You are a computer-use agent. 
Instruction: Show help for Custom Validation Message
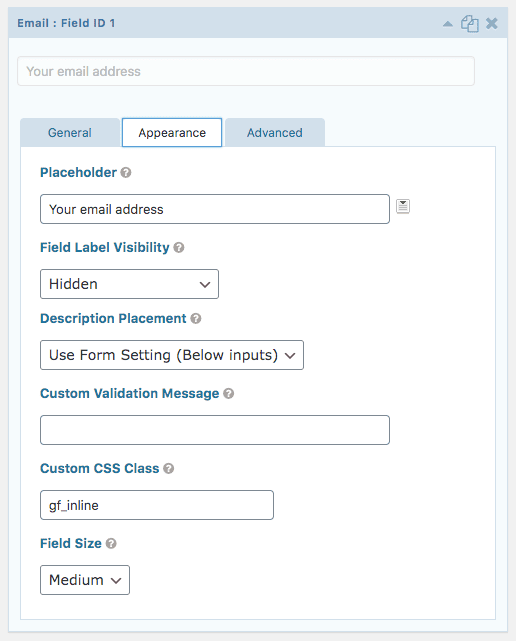click(x=229, y=393)
